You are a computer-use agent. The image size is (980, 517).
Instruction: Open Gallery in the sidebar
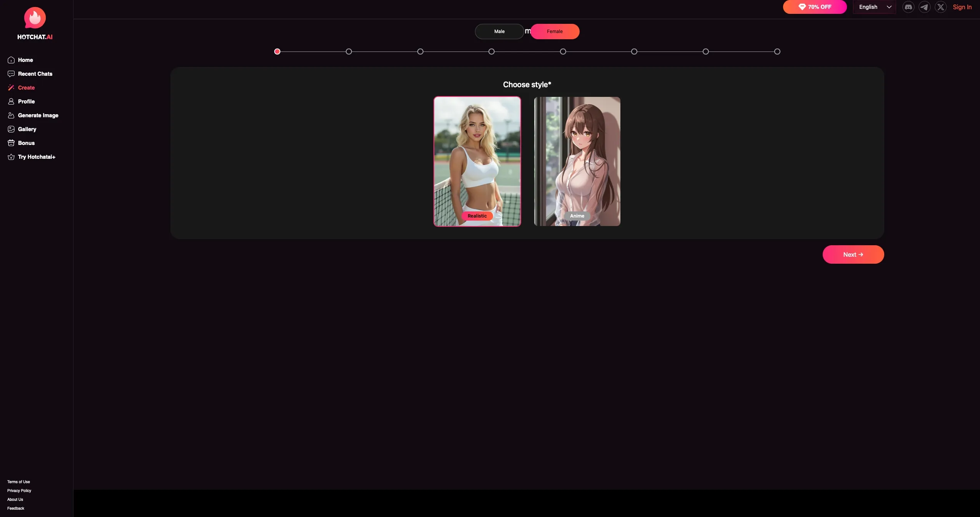[x=27, y=129]
